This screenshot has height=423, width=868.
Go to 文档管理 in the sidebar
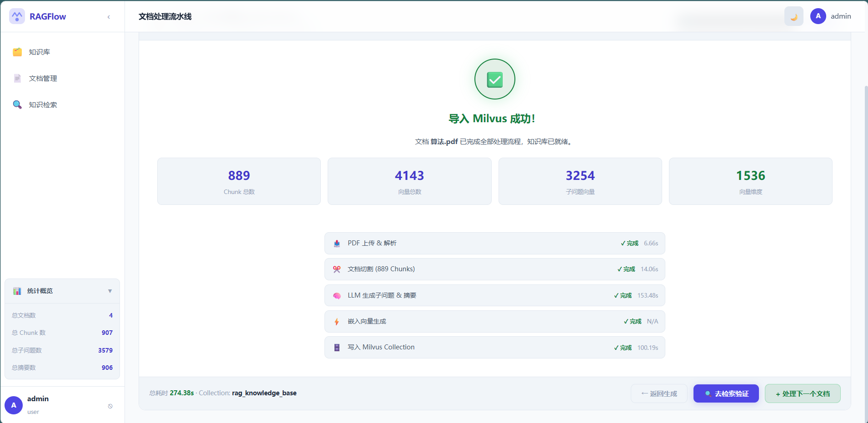pos(43,79)
